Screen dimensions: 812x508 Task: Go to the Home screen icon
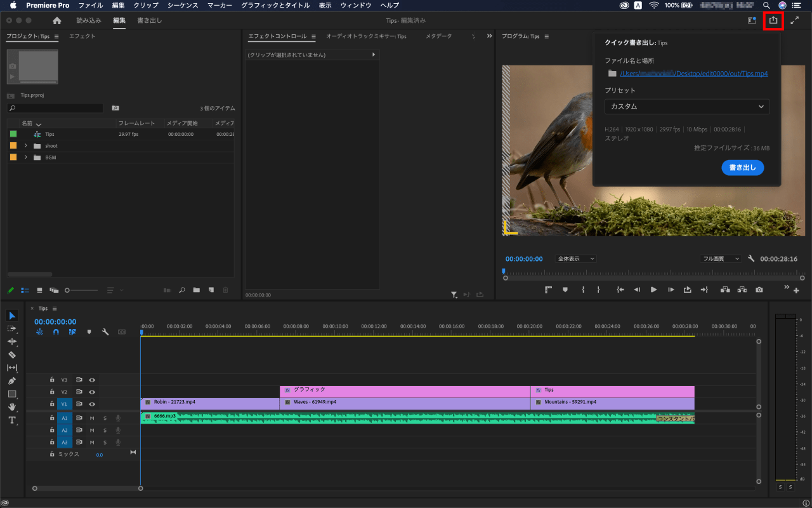(x=56, y=20)
